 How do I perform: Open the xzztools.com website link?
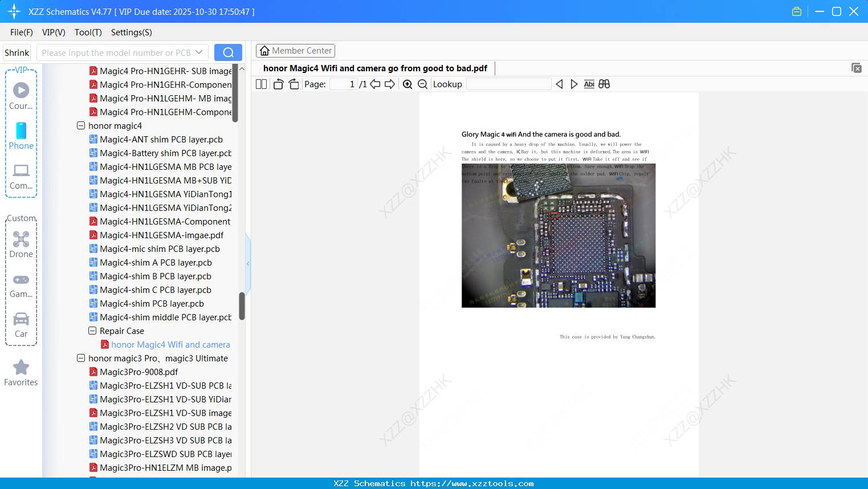(x=472, y=483)
